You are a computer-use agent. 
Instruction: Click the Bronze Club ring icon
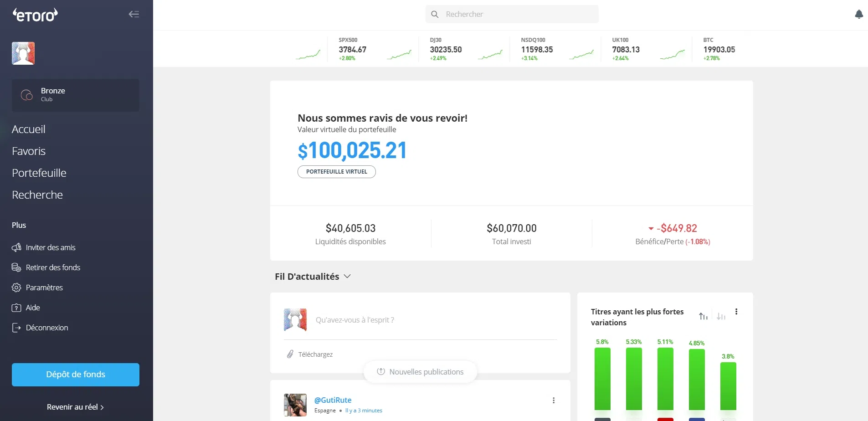[27, 95]
